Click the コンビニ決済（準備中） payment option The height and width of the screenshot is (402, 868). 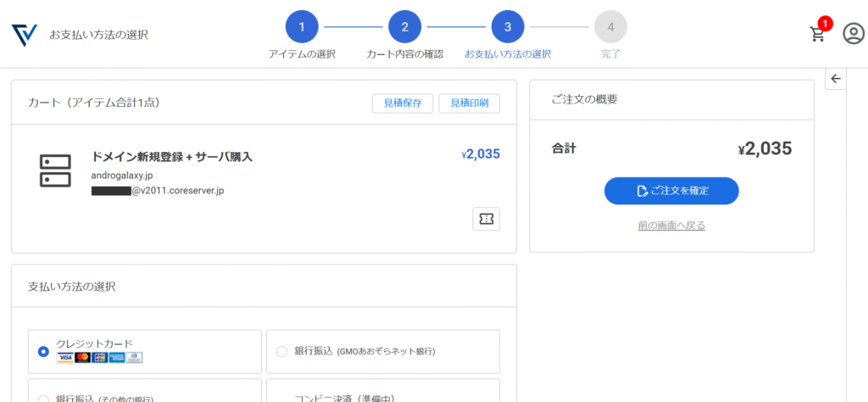tap(383, 390)
